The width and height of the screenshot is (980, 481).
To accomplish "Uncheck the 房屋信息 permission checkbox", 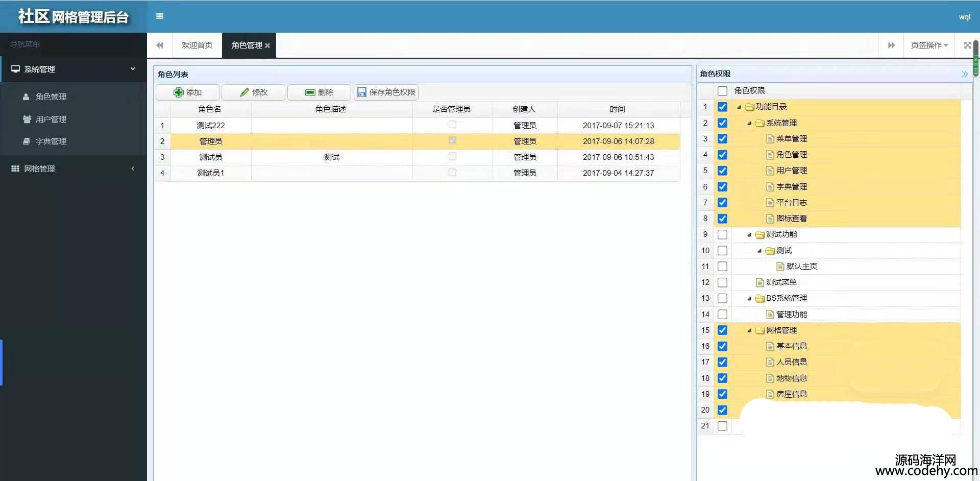I will tap(722, 394).
